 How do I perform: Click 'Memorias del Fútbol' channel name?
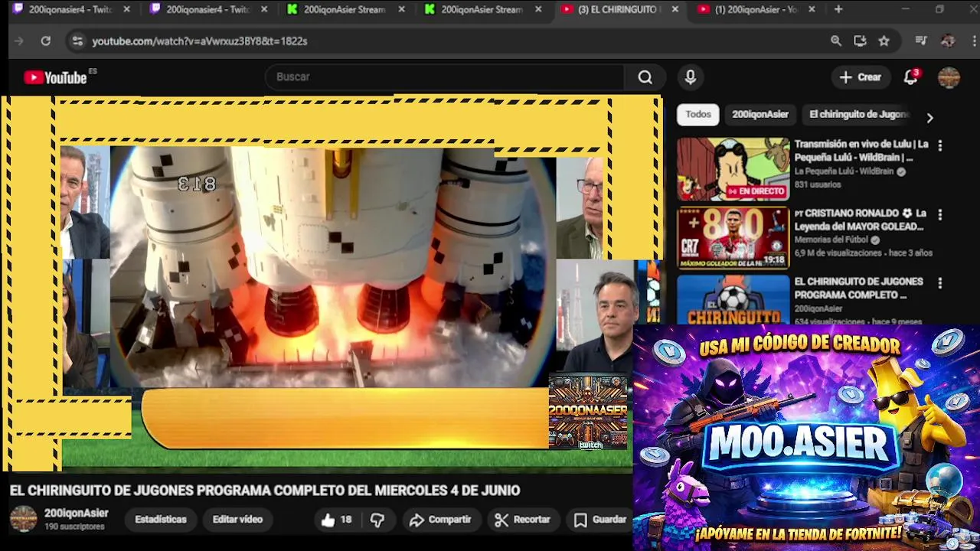pos(832,240)
